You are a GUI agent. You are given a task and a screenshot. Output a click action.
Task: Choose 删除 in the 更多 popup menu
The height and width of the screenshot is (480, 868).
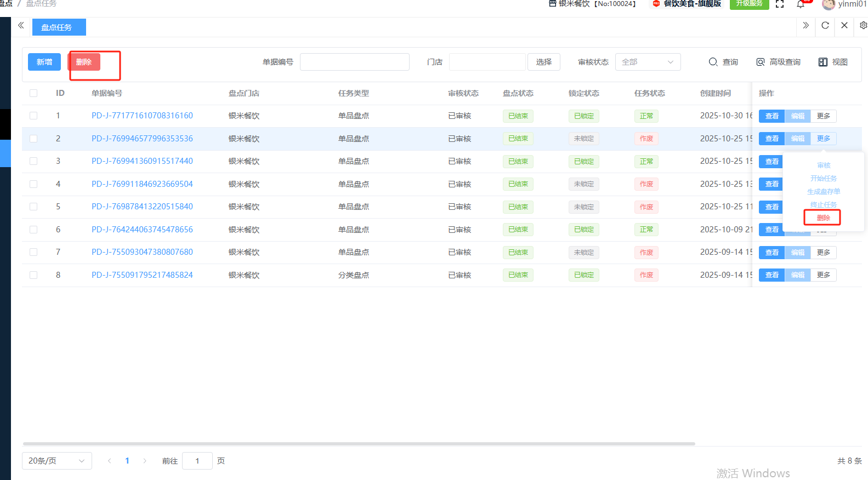822,218
